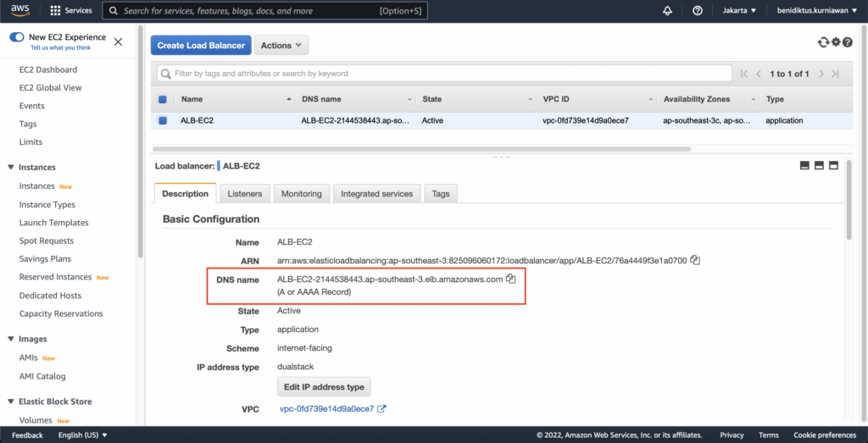Open the help icon beside settings gear

click(847, 42)
